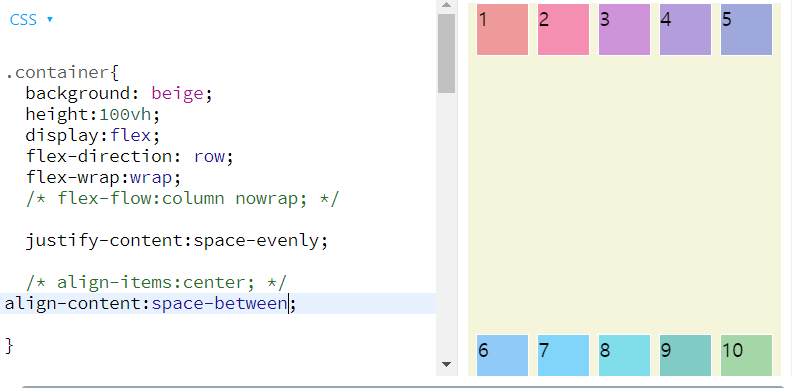The height and width of the screenshot is (388, 792).
Task: Click flex item box 10
Action: (x=747, y=356)
